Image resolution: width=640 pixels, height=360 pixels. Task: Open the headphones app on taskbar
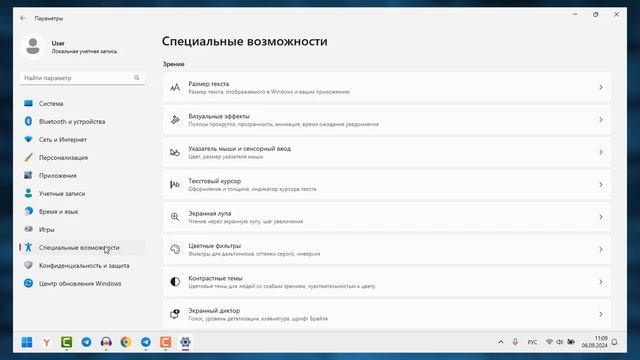106,342
